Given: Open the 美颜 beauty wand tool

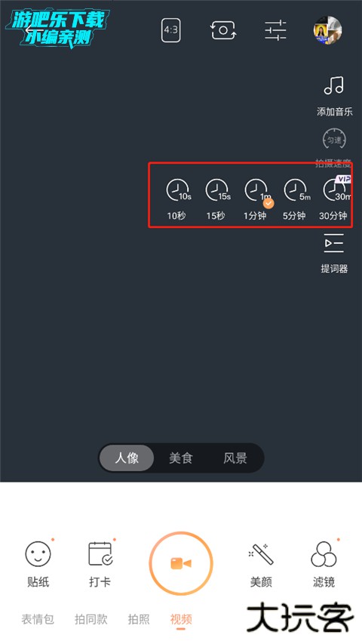Looking at the screenshot, I should coord(261,553).
